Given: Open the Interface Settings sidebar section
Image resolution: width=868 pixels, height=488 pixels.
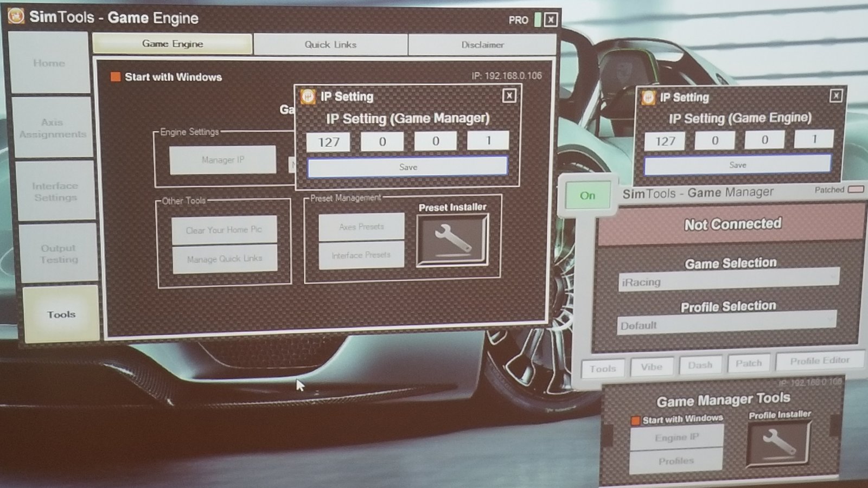Looking at the screenshot, I should pyautogui.click(x=55, y=191).
